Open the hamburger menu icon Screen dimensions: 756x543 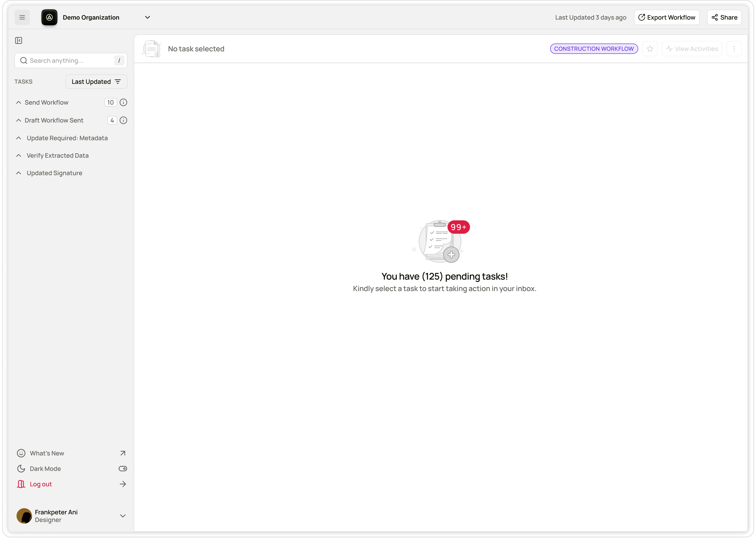click(22, 17)
